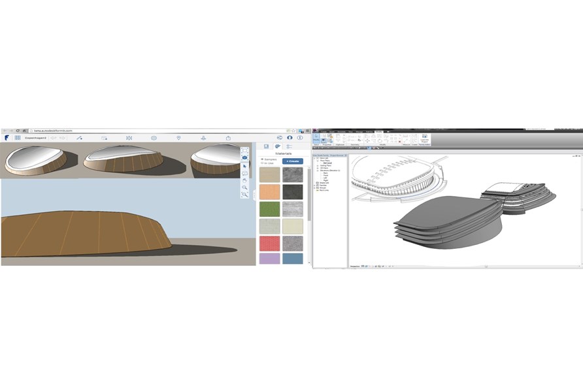Click the FormIt logo icon
This screenshot has height=392, width=583.
click(7, 138)
